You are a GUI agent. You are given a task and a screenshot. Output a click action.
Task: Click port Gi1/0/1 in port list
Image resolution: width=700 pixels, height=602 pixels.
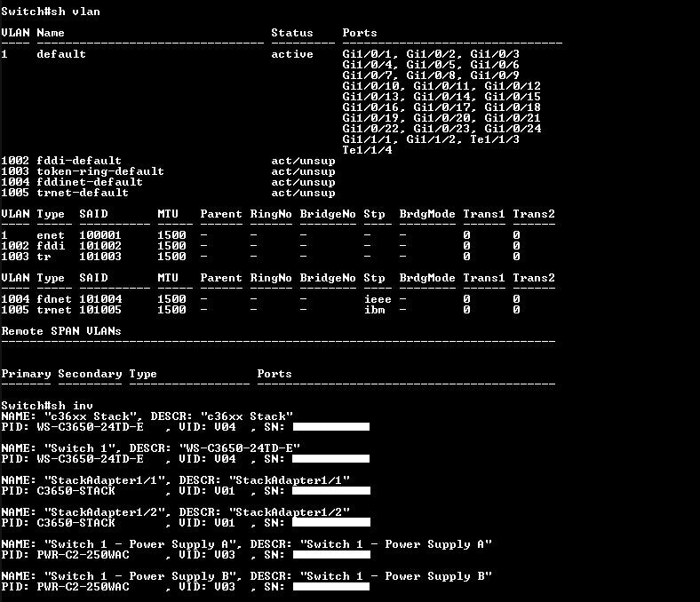(370, 54)
